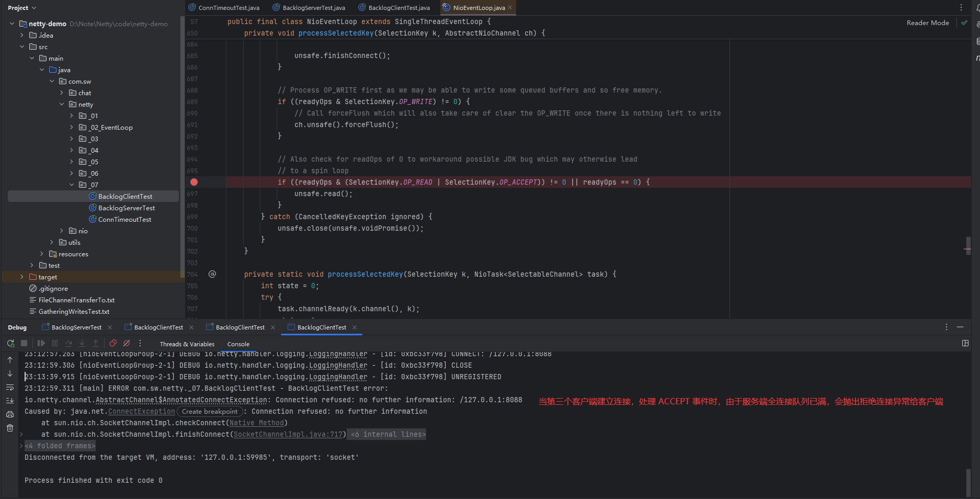The width and height of the screenshot is (980, 499).
Task: Click Create breakpoint button in console
Action: [x=210, y=412]
